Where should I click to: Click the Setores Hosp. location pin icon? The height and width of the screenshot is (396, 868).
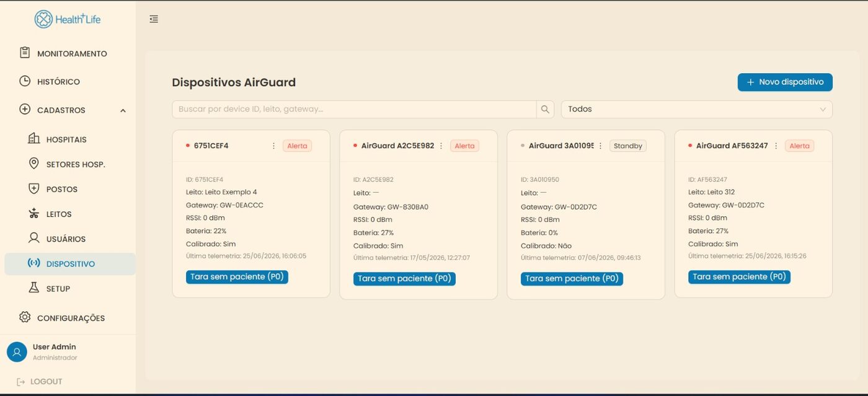tap(34, 164)
